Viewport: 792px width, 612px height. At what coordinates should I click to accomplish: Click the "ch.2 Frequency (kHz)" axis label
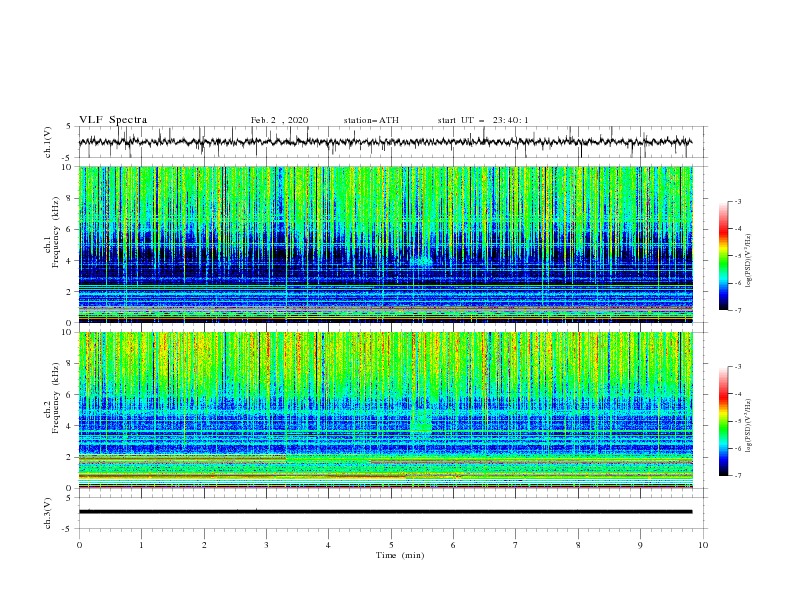point(52,398)
